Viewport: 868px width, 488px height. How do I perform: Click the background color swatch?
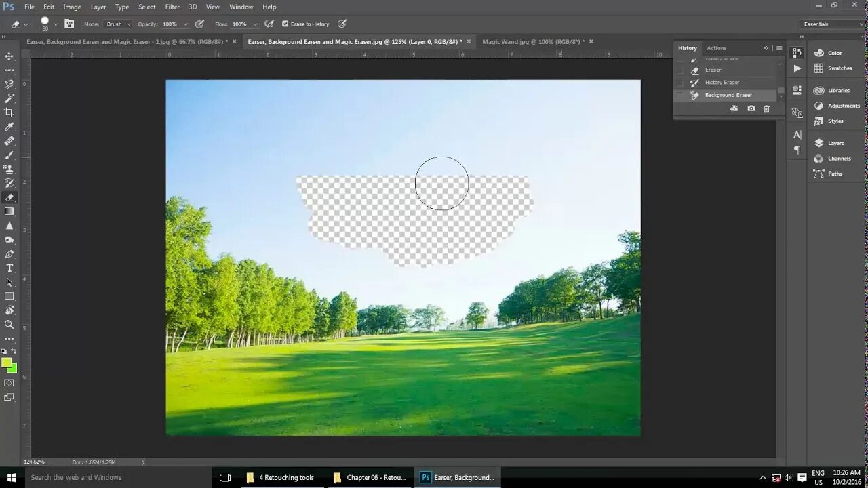(14, 369)
